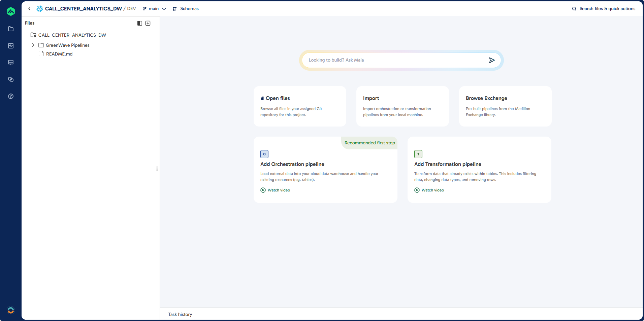Open the activity monitor sidebar icon
The height and width of the screenshot is (321, 644).
pos(11,46)
